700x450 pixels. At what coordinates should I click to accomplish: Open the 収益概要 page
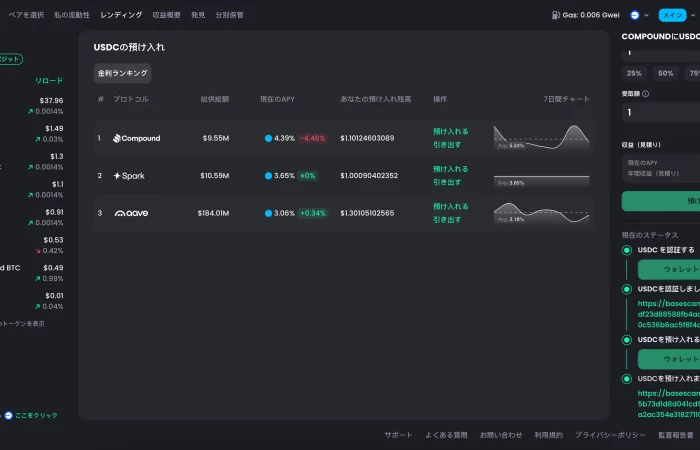(167, 15)
